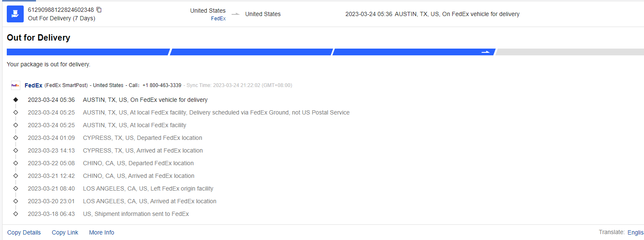Viewport: 644px width, 240px height.
Task: Click the truck icon on progress bar
Action: point(486,52)
